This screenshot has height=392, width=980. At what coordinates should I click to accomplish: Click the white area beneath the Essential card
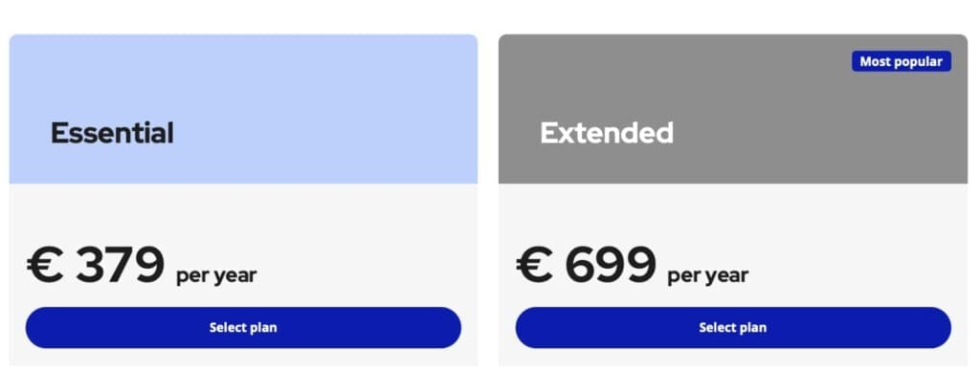tap(243, 380)
